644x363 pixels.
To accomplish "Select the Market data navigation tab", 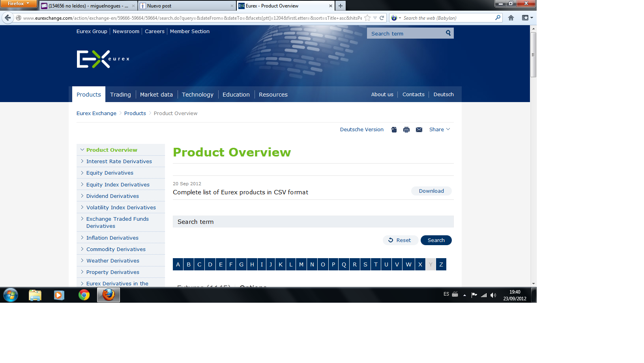I will click(156, 95).
